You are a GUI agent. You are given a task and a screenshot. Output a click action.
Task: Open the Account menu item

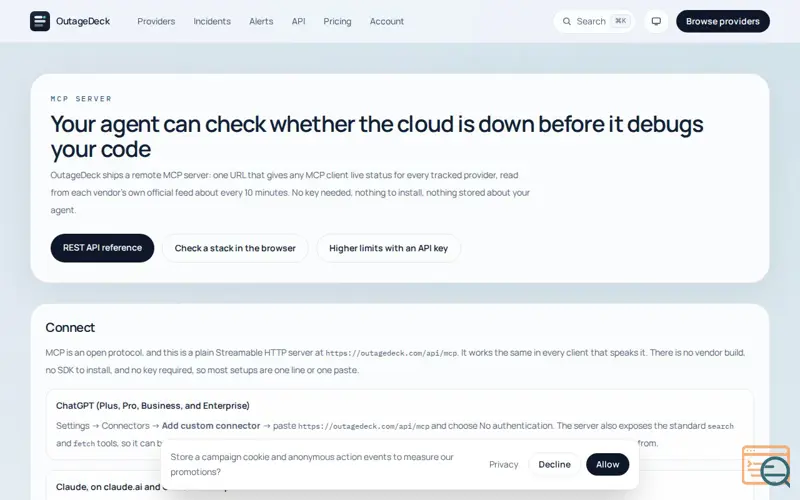[386, 21]
